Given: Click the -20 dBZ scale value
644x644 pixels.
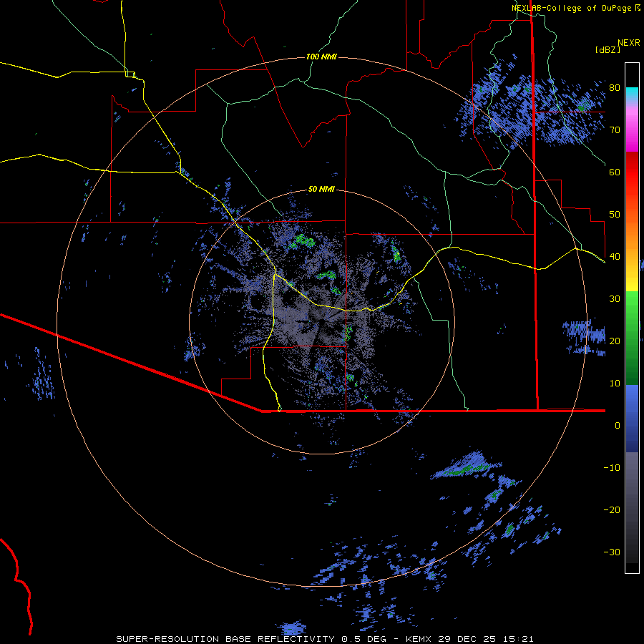Looking at the screenshot, I should pyautogui.click(x=612, y=510).
